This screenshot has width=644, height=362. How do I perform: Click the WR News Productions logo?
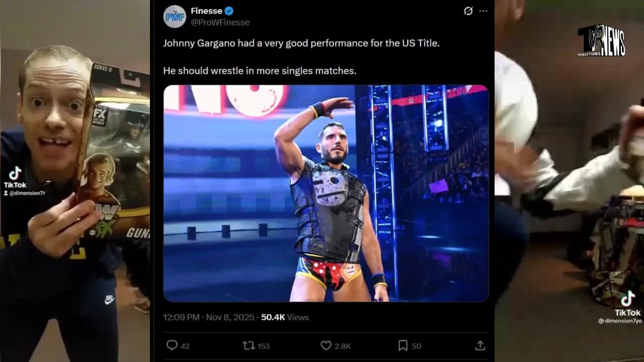point(602,41)
